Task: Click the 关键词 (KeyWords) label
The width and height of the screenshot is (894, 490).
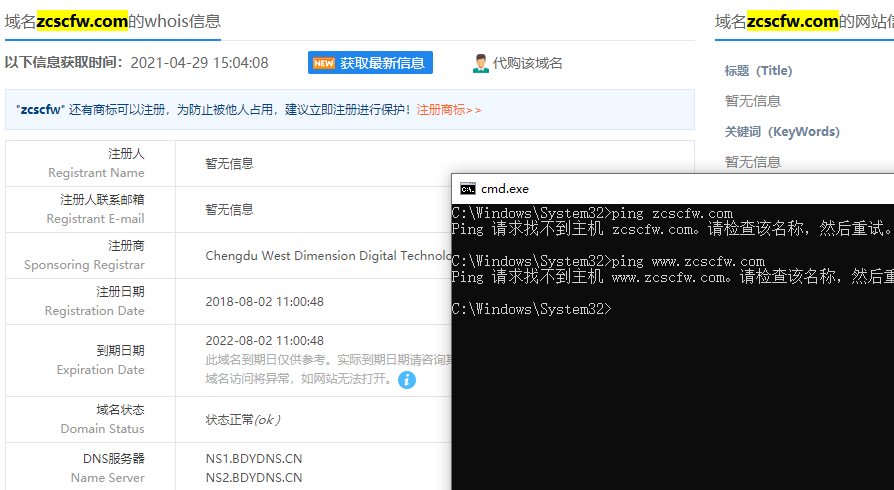Action: [782, 132]
